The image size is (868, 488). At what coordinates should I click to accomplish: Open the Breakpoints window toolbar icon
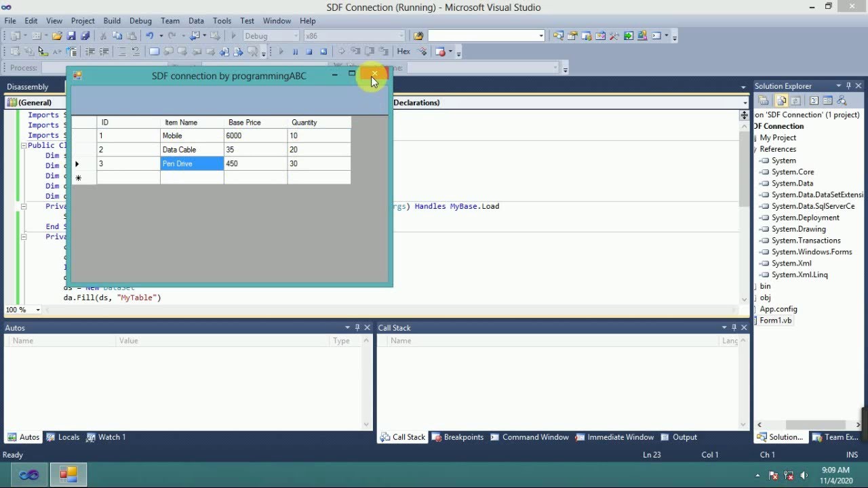[x=440, y=52]
